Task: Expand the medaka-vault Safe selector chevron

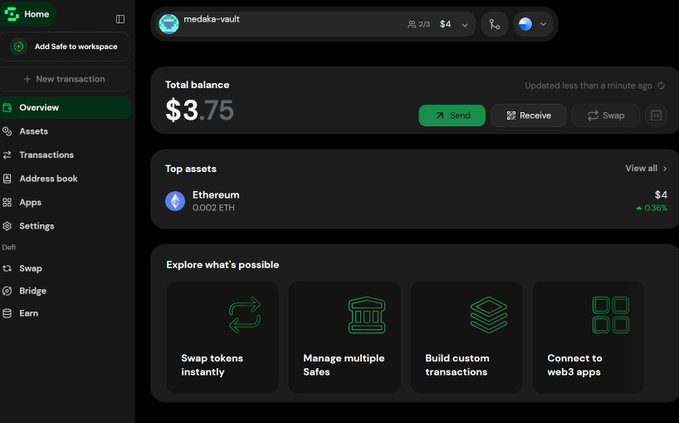Action: click(x=465, y=25)
